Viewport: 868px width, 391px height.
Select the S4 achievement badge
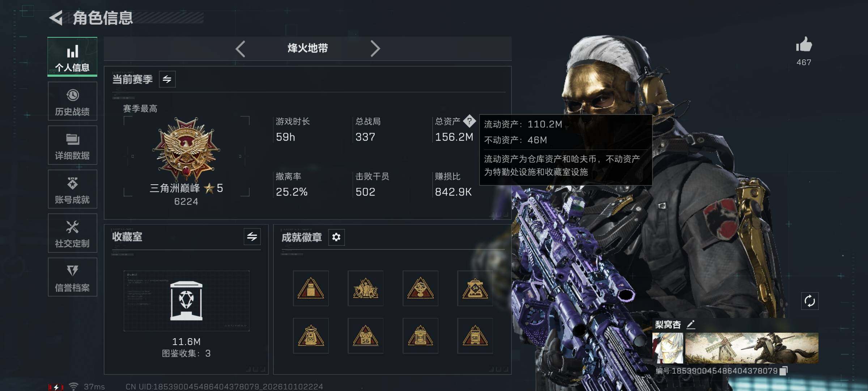click(475, 289)
